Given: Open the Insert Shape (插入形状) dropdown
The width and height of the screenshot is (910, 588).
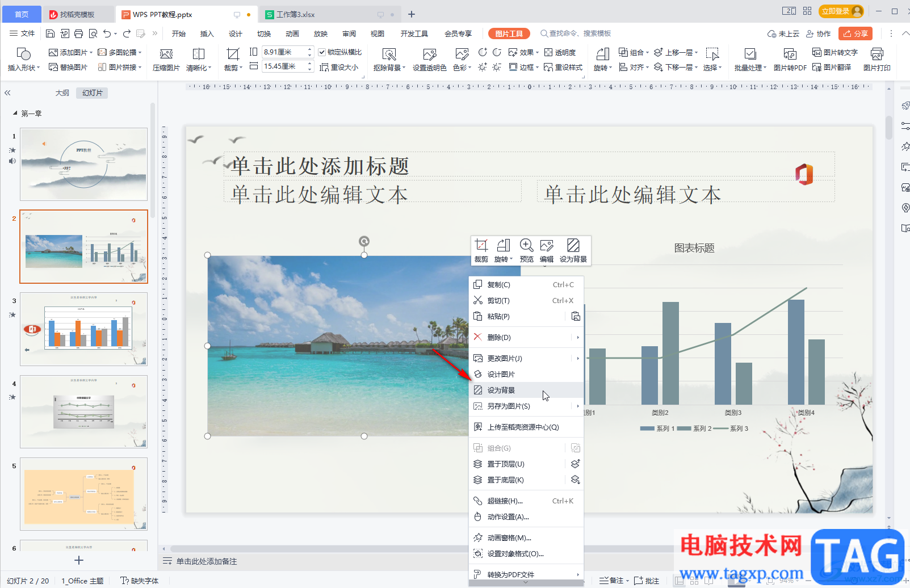Looking at the screenshot, I should click(x=23, y=59).
